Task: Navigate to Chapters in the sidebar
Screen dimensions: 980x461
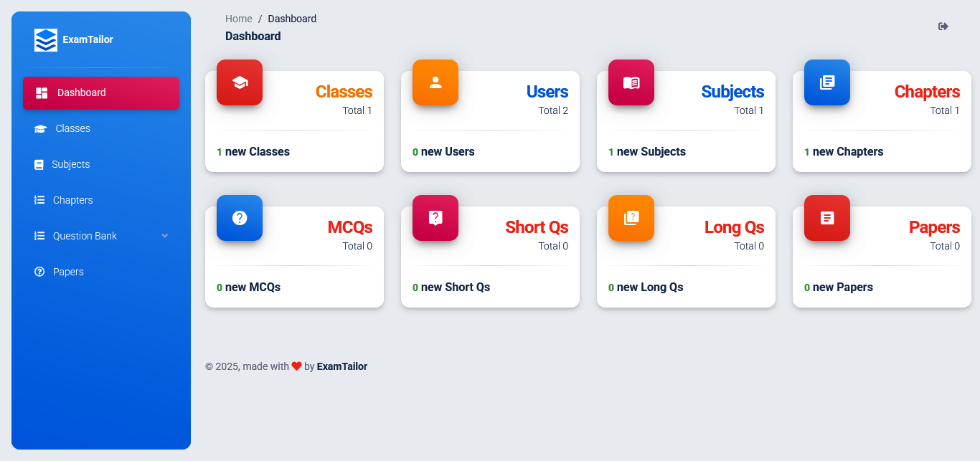Action: 72,201
